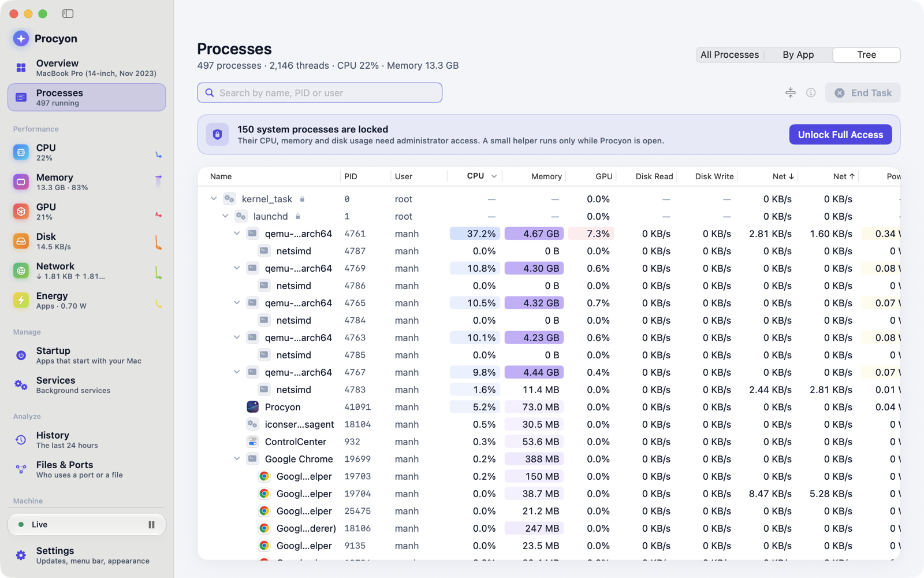Select the '4.67 GB' memory cell
Viewport: 924px width, 578px height.
point(534,234)
